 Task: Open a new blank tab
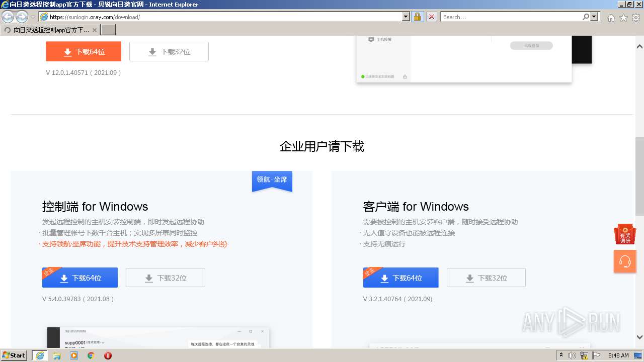(x=108, y=30)
